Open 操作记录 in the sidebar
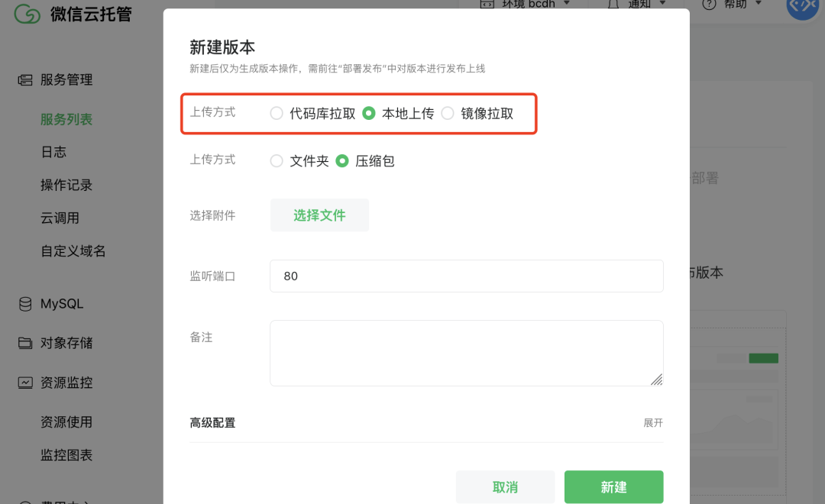 pyautogui.click(x=66, y=185)
